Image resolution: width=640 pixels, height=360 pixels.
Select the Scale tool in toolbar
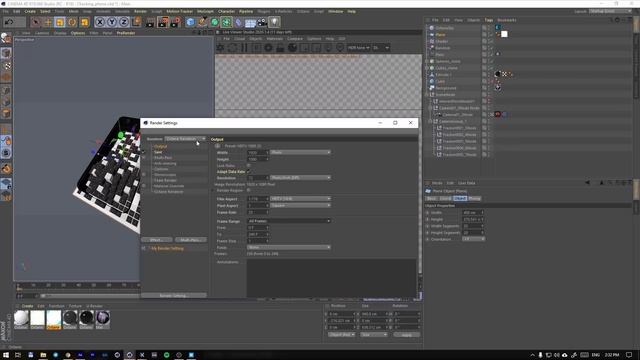[x=60, y=22]
